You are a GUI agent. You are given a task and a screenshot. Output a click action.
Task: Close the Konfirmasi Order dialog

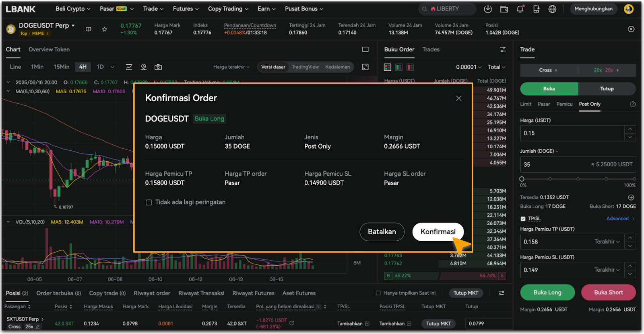458,98
